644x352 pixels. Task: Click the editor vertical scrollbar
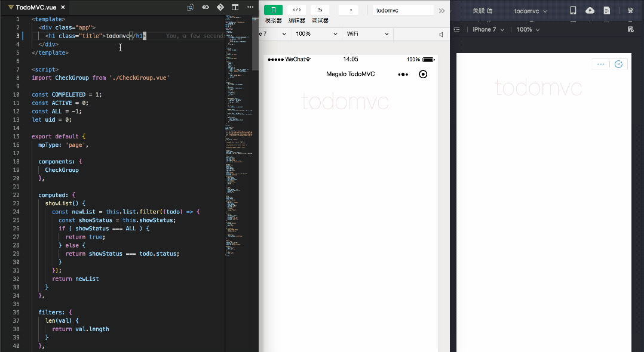pyautogui.click(x=255, y=43)
